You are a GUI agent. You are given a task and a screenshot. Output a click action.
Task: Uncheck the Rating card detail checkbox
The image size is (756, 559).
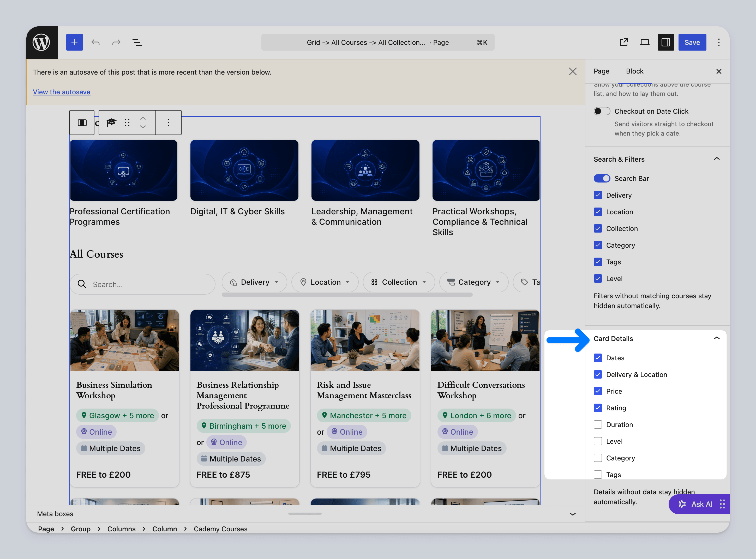[x=598, y=408]
